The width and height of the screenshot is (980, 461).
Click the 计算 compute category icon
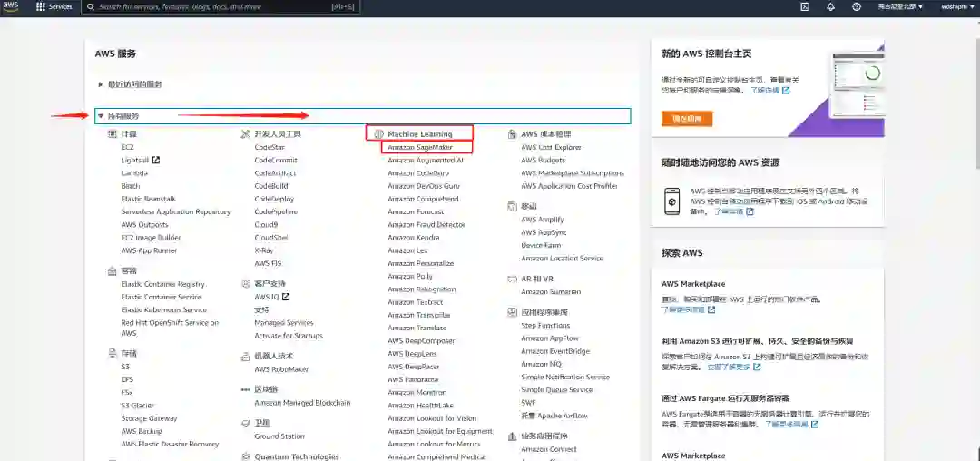113,134
